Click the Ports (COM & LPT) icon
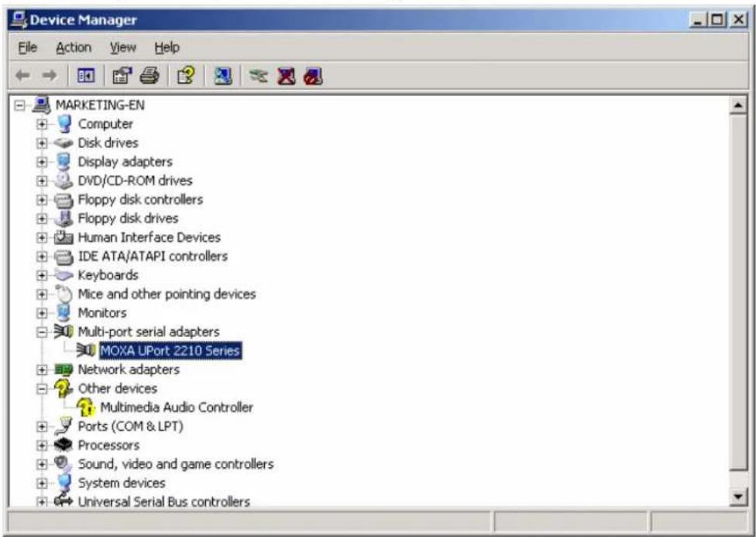This screenshot has height=537, width=756. pyautogui.click(x=64, y=426)
